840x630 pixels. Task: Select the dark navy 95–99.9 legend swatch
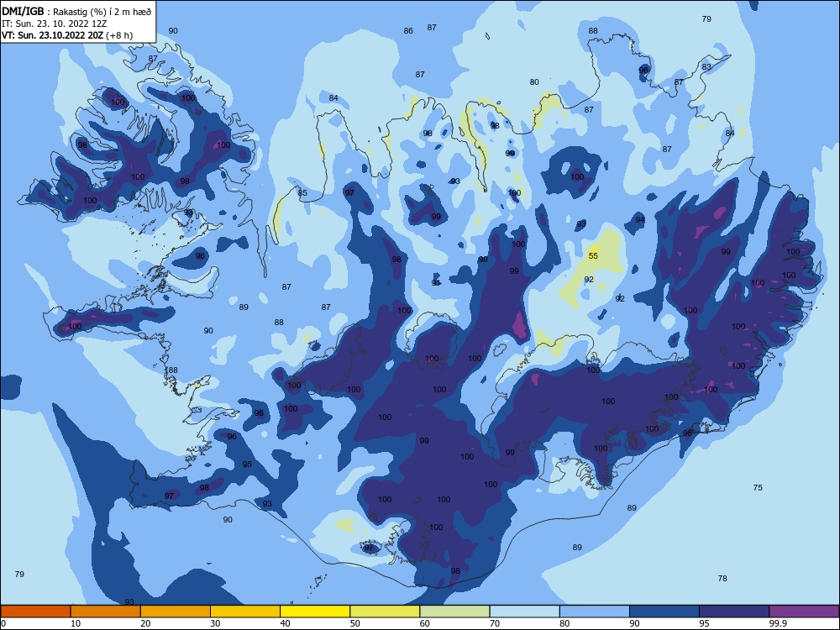pyautogui.click(x=734, y=612)
